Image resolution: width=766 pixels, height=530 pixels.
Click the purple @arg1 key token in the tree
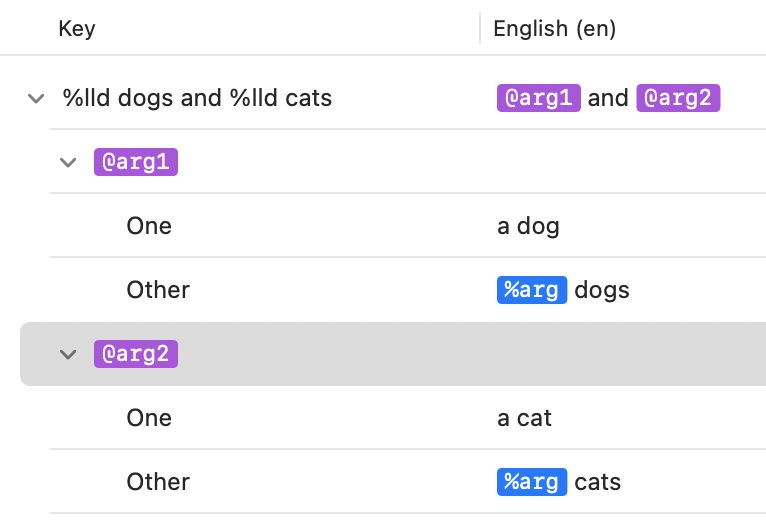(x=136, y=162)
